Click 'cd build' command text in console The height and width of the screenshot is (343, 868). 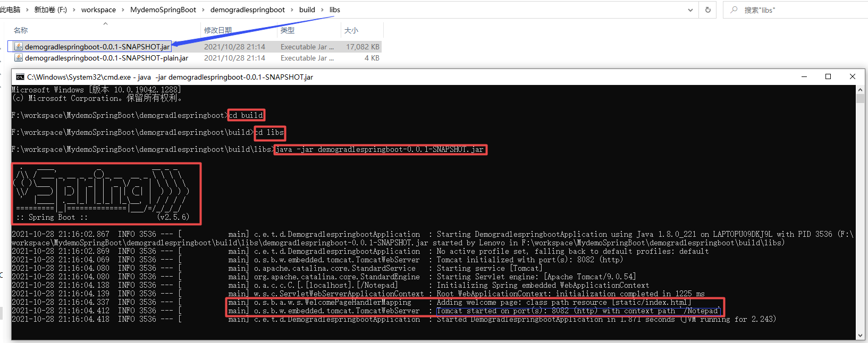coord(246,115)
